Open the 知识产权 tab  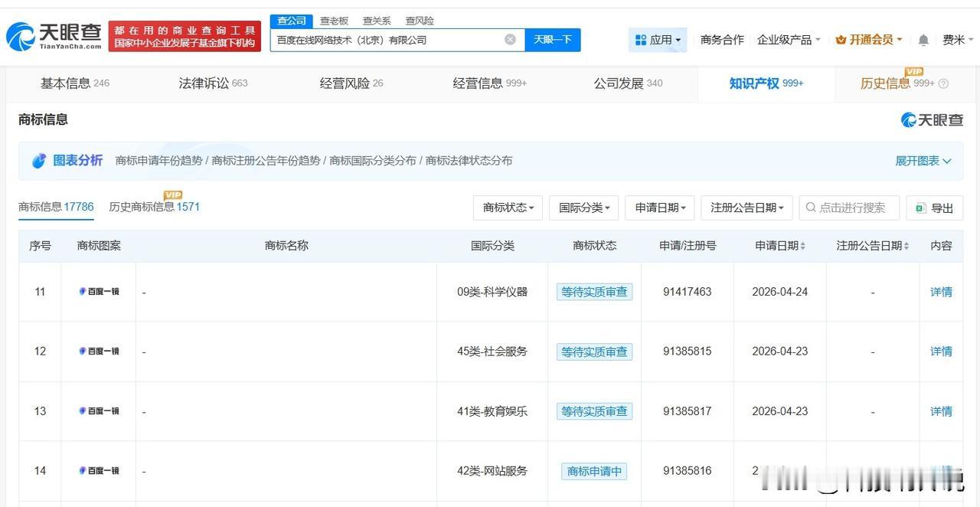pyautogui.click(x=766, y=83)
